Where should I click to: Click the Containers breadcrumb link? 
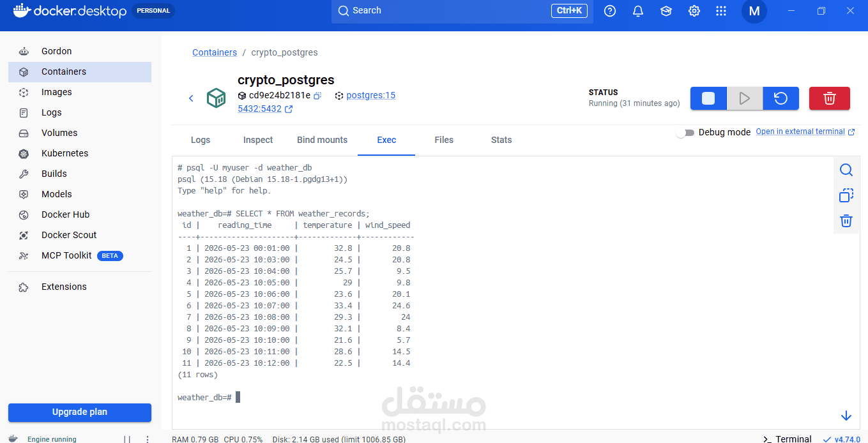pyautogui.click(x=215, y=52)
